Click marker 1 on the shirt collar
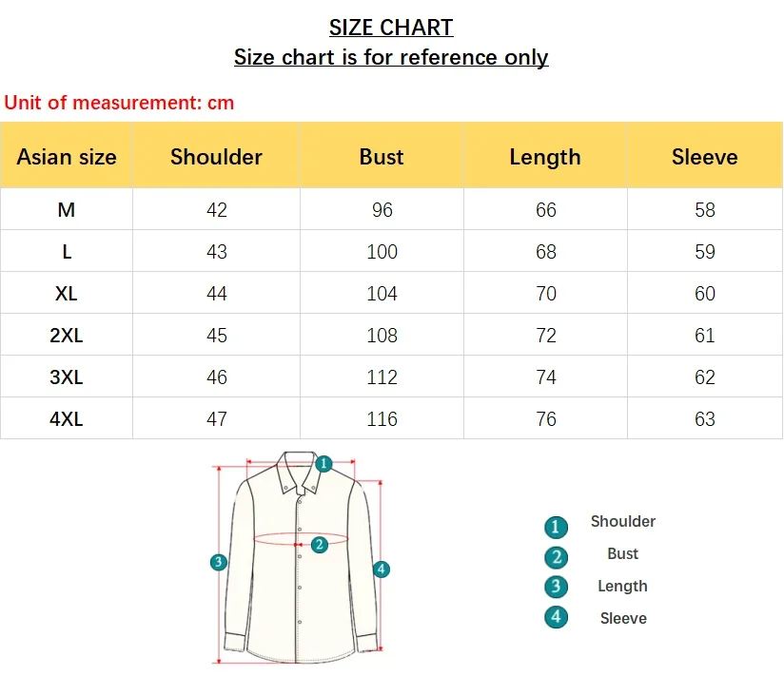 (323, 464)
